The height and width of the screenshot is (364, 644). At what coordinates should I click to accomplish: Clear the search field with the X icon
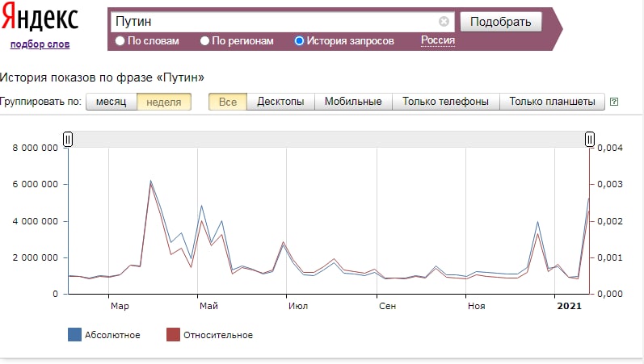[x=444, y=21]
